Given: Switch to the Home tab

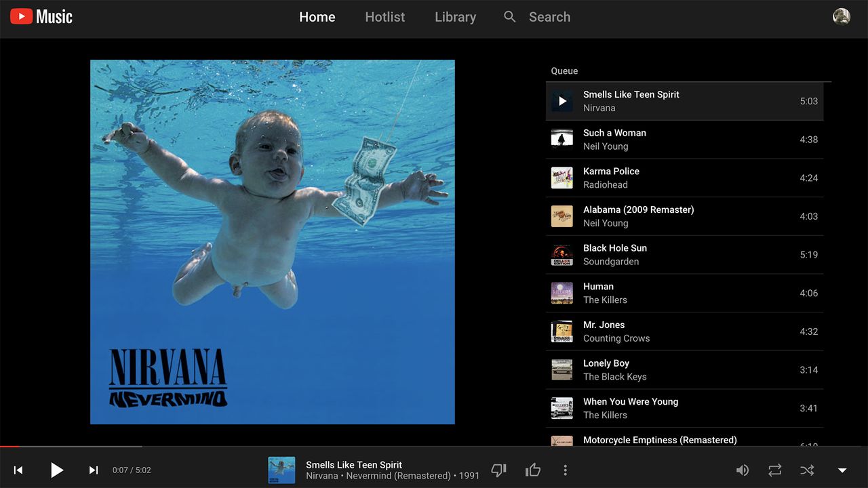Looking at the screenshot, I should pos(317,17).
